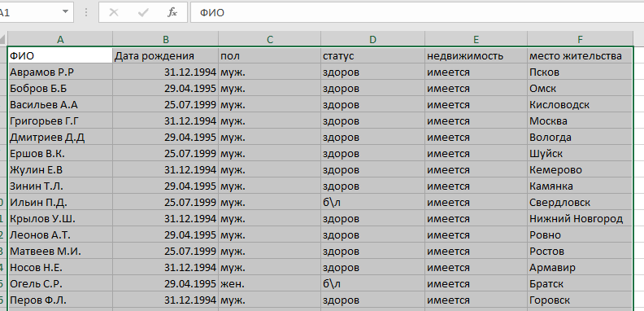This screenshot has width=644, height=311.
Task: Click the Кемерово city cell
Action: click(580, 169)
